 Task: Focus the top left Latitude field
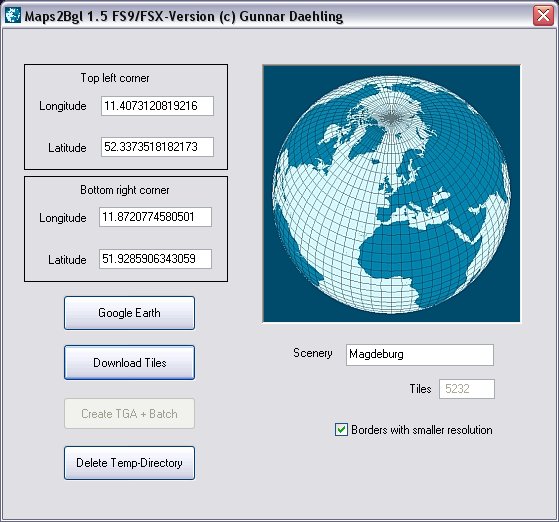157,147
